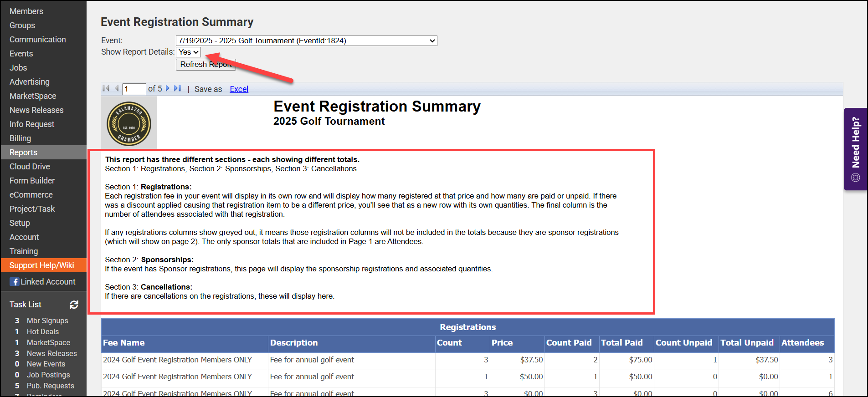Open Mbr Signups task list item
The height and width of the screenshot is (397, 868).
(x=47, y=321)
